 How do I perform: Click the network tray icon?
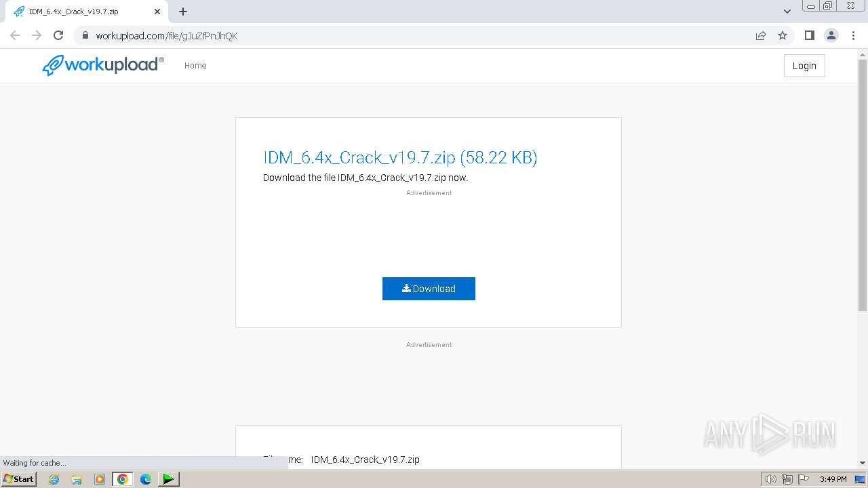click(x=787, y=479)
